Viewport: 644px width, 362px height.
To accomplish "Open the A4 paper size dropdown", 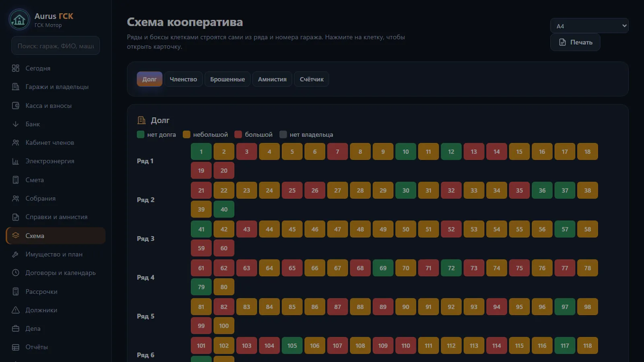I will click(x=589, y=26).
